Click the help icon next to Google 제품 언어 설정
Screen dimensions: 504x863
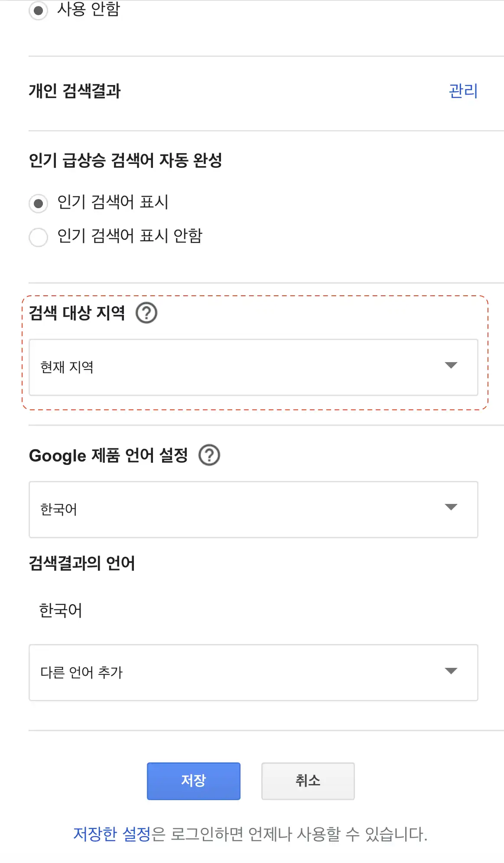pos(210,455)
